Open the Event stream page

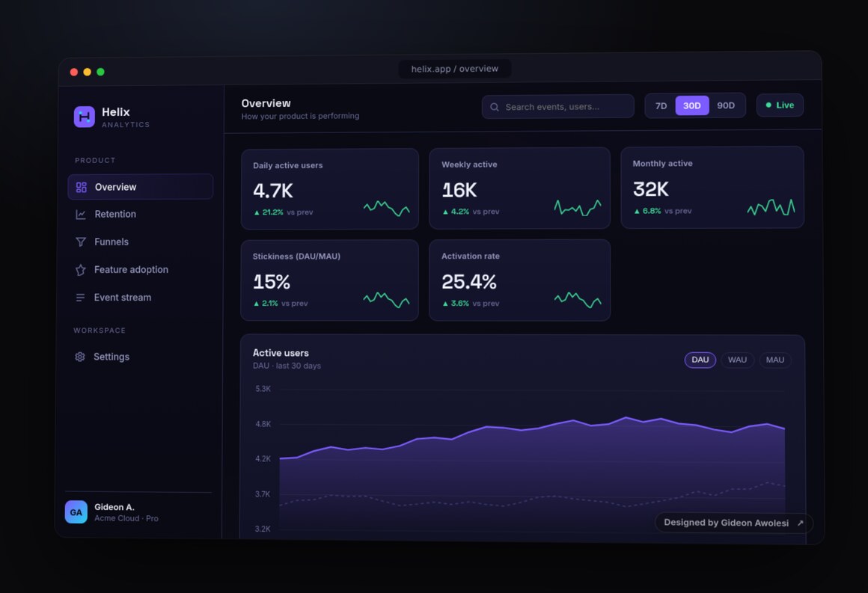pyautogui.click(x=140, y=298)
